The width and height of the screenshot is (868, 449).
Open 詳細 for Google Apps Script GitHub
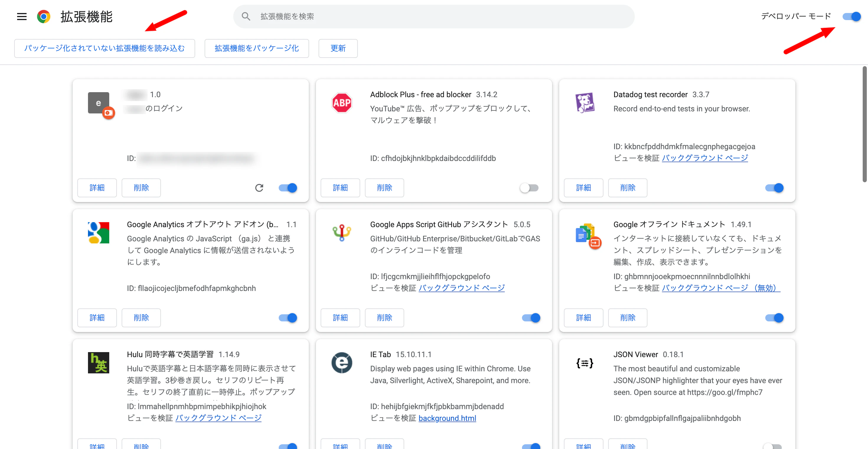click(x=340, y=318)
